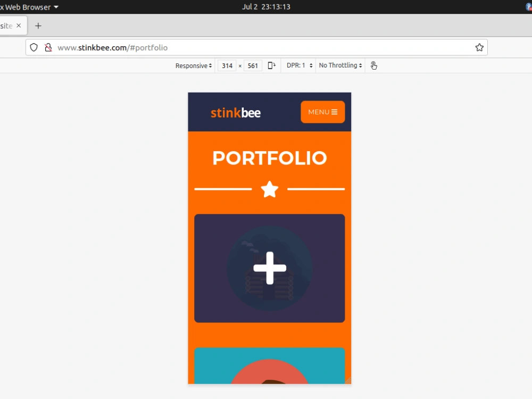
Task: Click the date and time clock
Action: [266, 7]
